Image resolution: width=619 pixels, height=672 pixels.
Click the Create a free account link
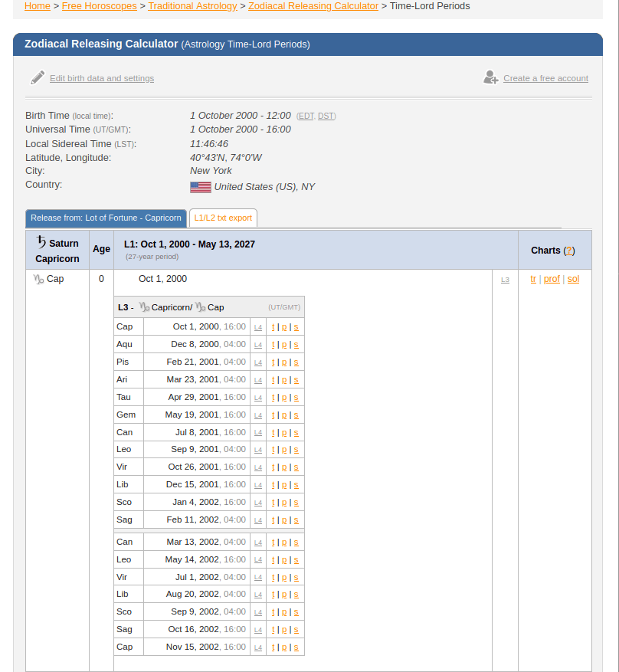point(545,78)
